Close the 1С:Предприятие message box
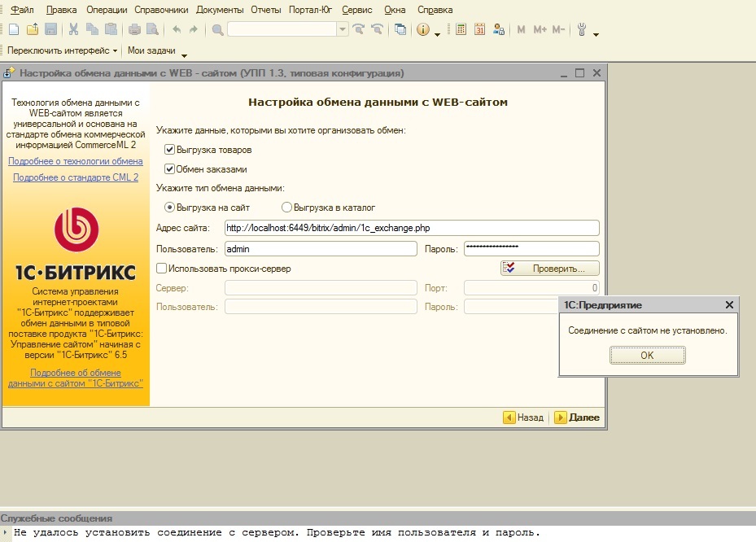This screenshot has height=542, width=756. pyautogui.click(x=729, y=304)
